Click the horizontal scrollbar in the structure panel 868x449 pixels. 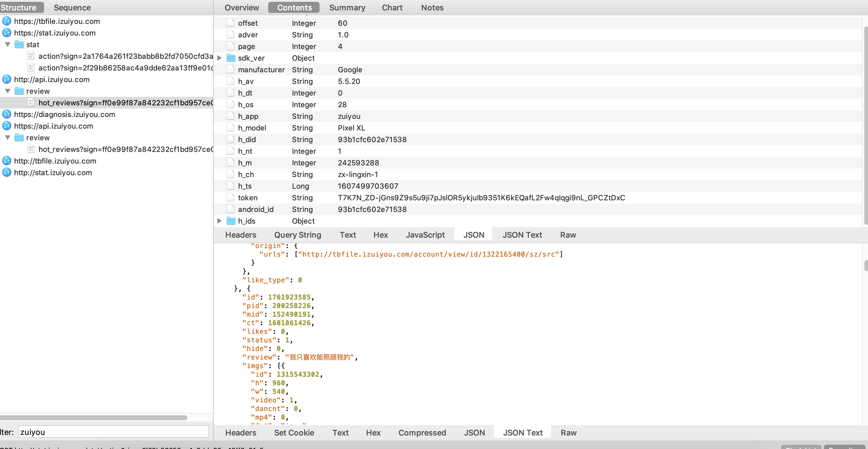93,418
